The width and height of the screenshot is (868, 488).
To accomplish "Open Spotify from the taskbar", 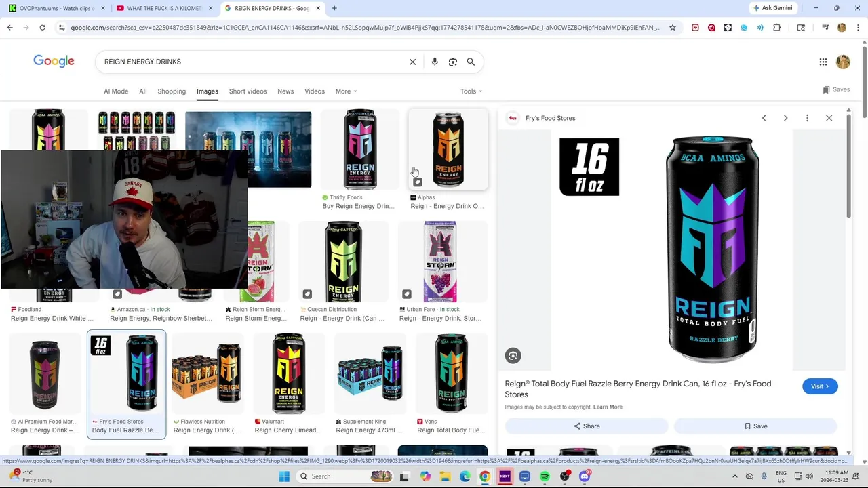I will (545, 476).
